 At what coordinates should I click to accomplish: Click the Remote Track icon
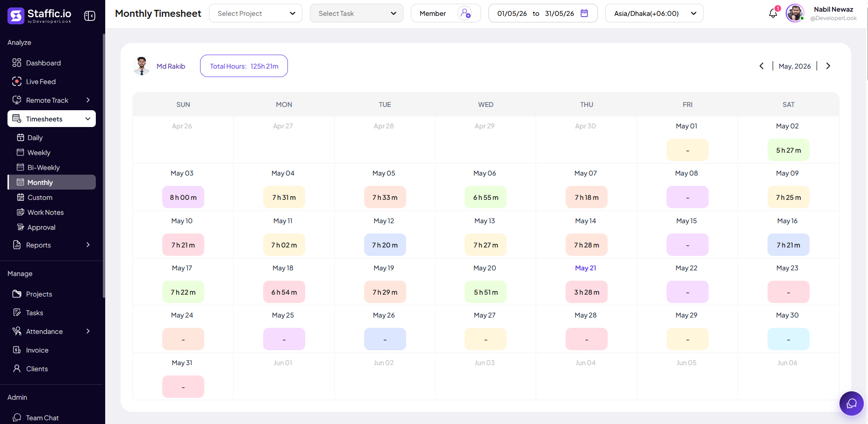pyautogui.click(x=17, y=100)
